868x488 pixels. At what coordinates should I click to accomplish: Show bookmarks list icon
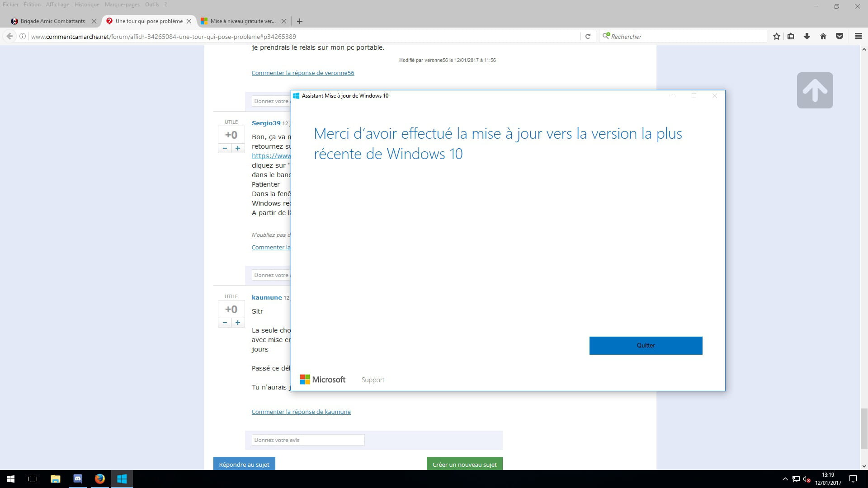(791, 37)
